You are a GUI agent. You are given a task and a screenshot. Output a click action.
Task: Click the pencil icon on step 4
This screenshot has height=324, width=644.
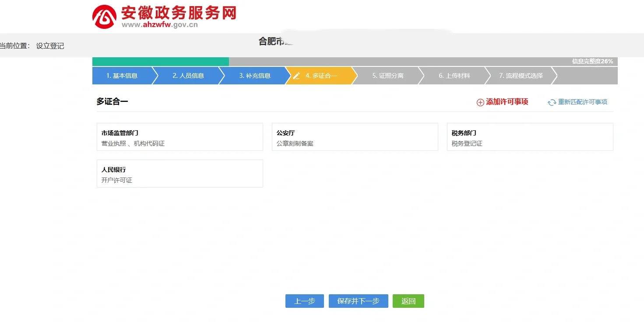[x=296, y=76]
